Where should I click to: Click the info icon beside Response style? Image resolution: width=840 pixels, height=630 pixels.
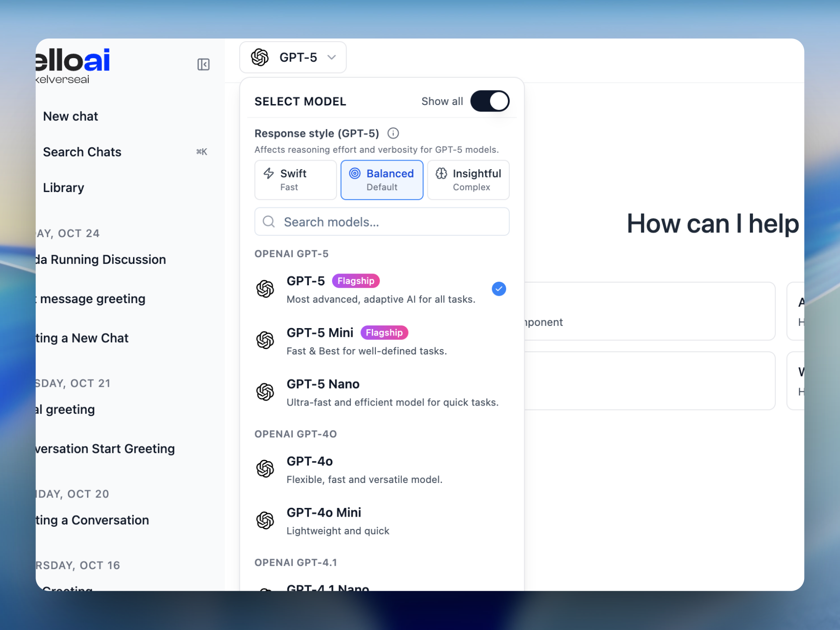(393, 133)
